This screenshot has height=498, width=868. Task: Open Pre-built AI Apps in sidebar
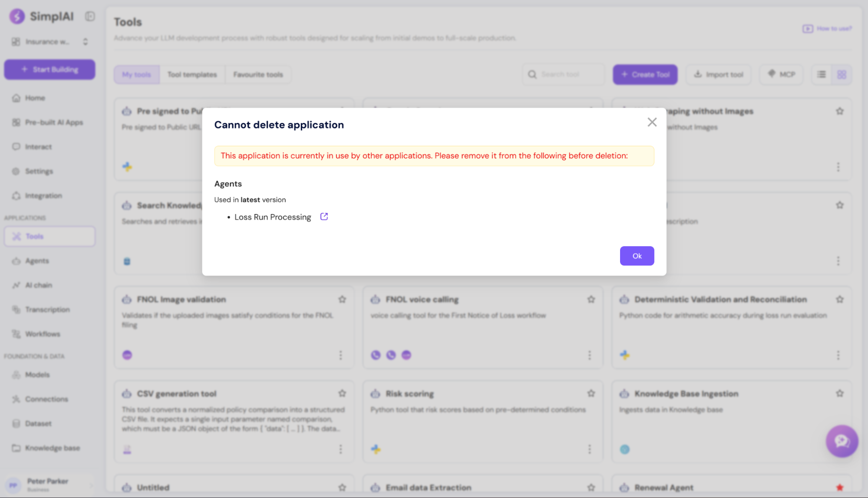click(x=54, y=122)
